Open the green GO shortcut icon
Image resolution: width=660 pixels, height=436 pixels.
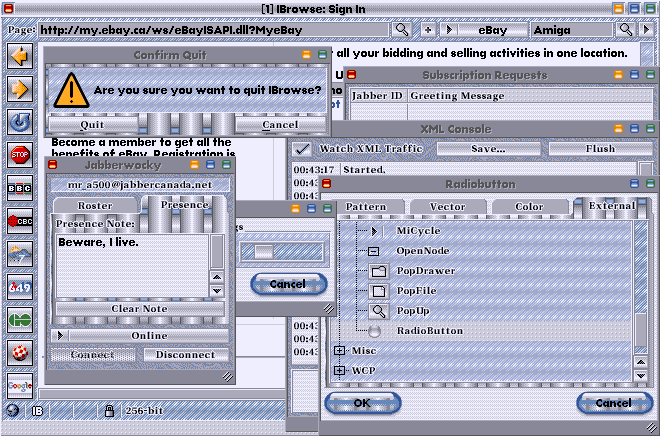20,320
